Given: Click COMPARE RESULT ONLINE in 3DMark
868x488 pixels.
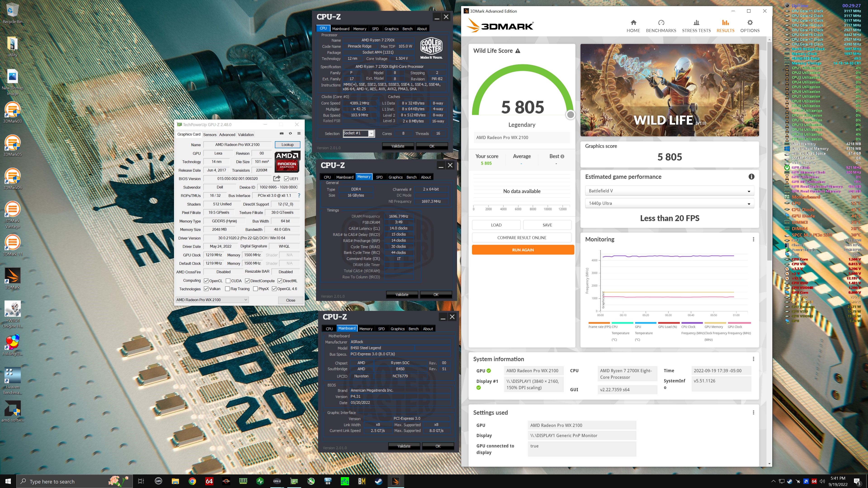Looking at the screenshot, I should 522,238.
